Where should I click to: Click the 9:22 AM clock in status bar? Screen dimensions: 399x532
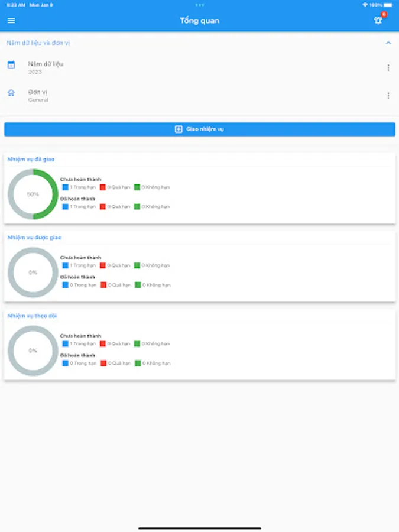click(x=15, y=5)
